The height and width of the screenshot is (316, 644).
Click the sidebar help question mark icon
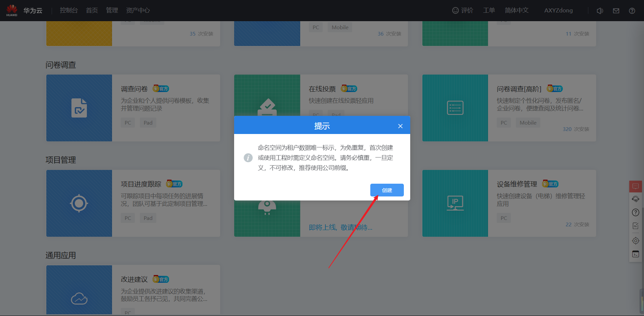tap(636, 213)
